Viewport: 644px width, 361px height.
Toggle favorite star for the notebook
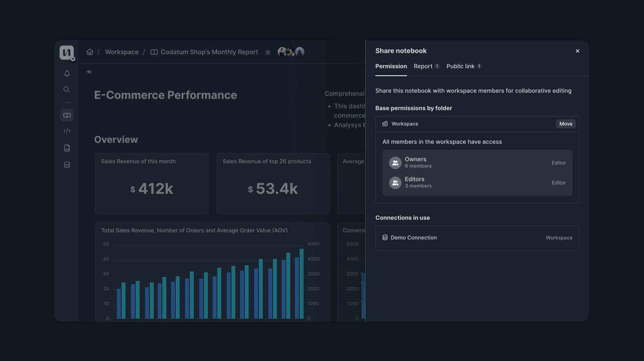coord(268,52)
